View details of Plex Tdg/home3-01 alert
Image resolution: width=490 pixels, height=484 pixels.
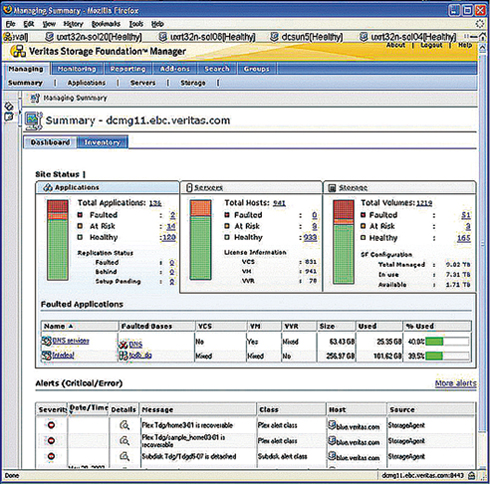(x=124, y=425)
